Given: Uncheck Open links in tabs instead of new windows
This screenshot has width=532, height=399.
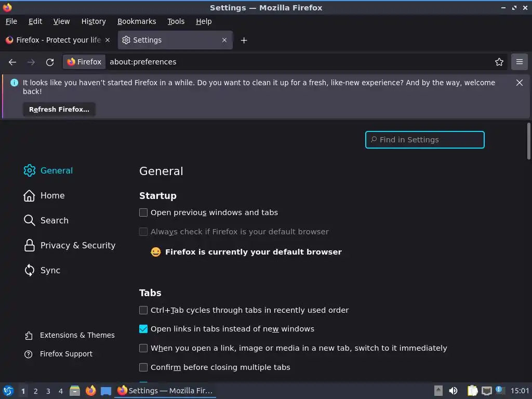Looking at the screenshot, I should pos(143,329).
